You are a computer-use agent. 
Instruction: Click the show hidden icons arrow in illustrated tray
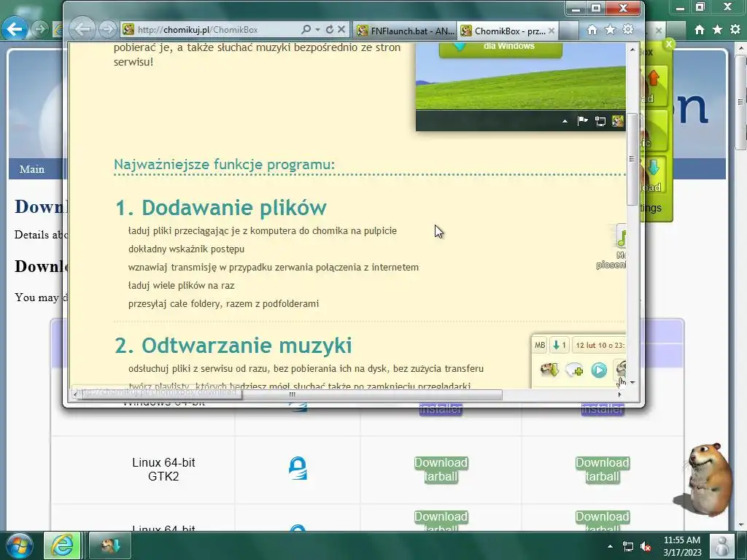565,122
